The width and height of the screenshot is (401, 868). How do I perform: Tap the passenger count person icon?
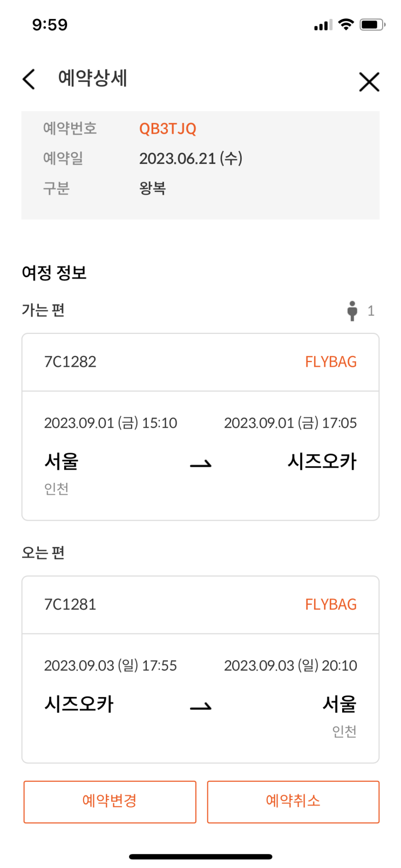352,311
